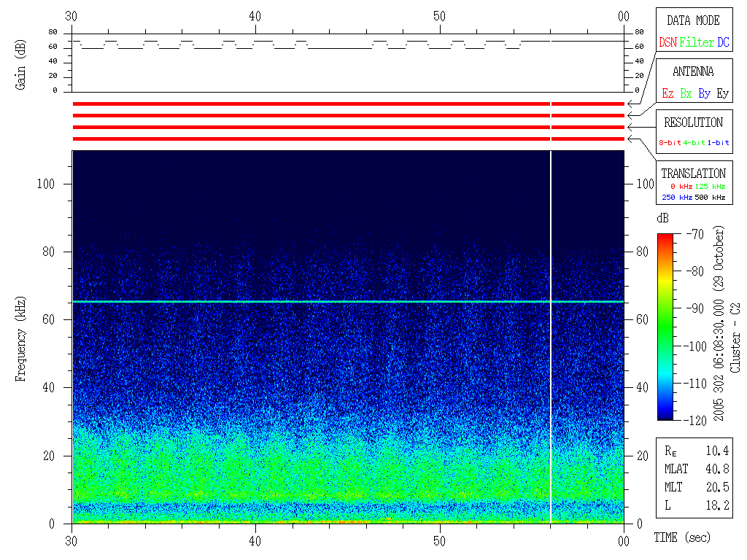Click the 8-bit resolution label
This screenshot has width=747, height=560.
[670, 143]
